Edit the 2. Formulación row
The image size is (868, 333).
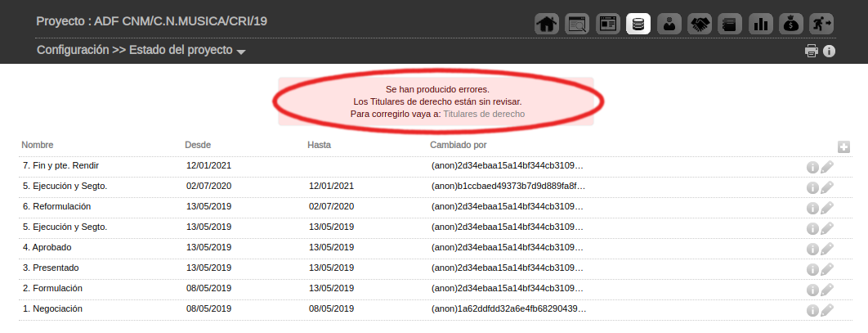tap(827, 290)
